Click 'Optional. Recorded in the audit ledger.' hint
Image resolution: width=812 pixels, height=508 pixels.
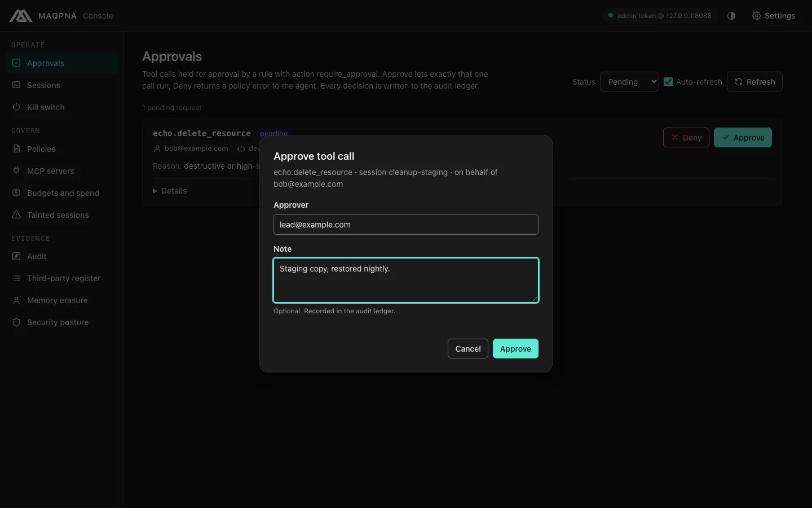pyautogui.click(x=334, y=311)
